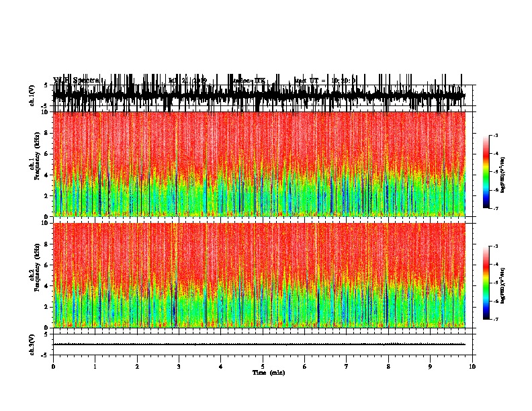532x411 pixels.
Task: Click the '8' tick on the time axis
Action: [x=388, y=367]
